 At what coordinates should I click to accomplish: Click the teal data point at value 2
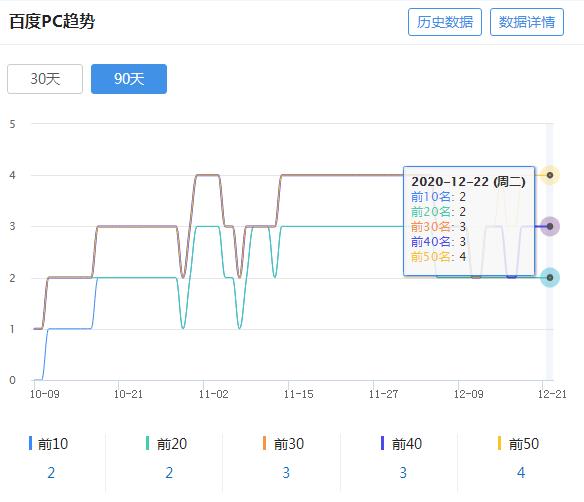click(x=550, y=277)
